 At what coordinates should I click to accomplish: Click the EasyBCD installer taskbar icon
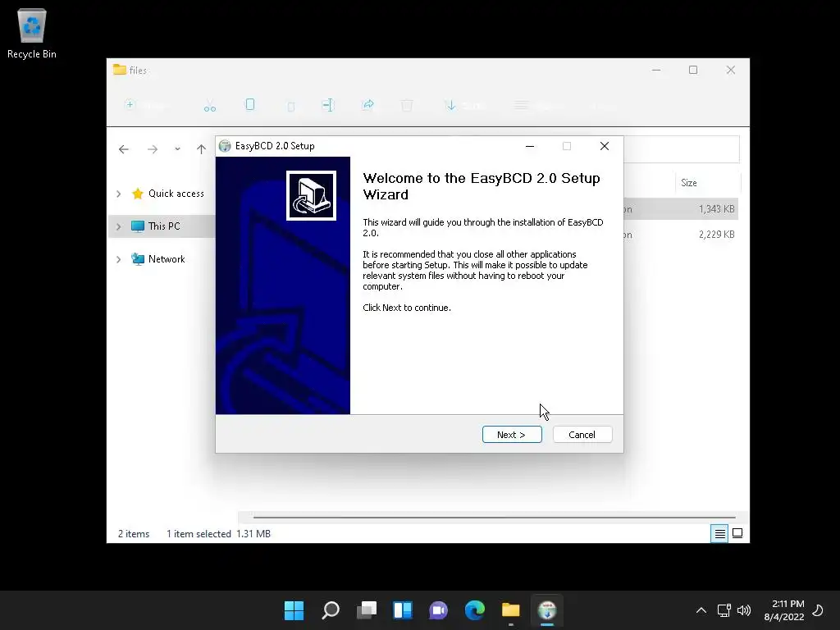(x=547, y=610)
